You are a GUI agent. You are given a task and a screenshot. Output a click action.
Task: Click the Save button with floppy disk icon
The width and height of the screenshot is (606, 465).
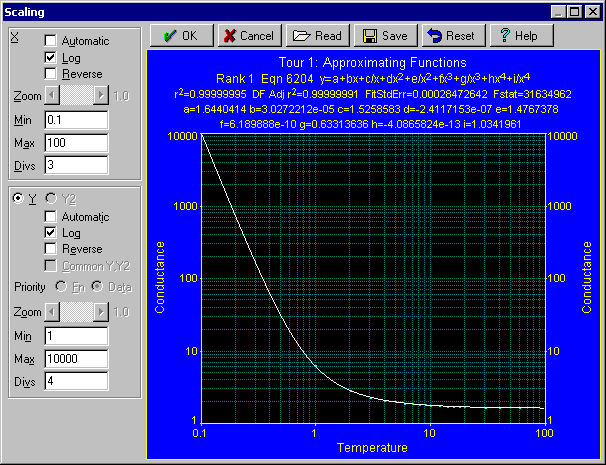(x=384, y=35)
